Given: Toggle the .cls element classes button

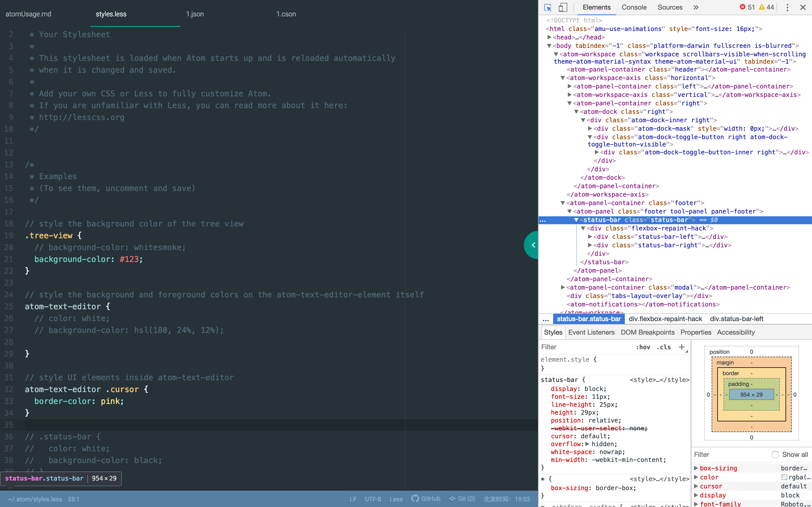Looking at the screenshot, I should (x=664, y=347).
